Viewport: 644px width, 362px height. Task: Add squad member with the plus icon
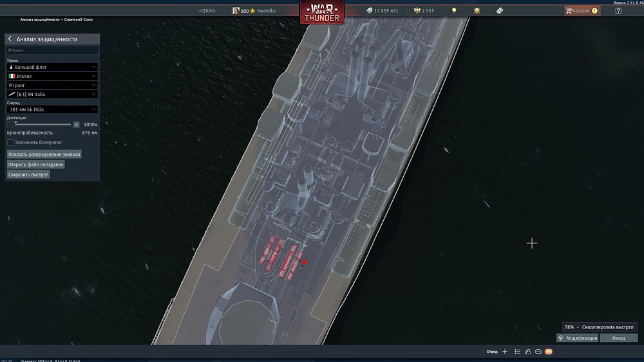[505, 352]
